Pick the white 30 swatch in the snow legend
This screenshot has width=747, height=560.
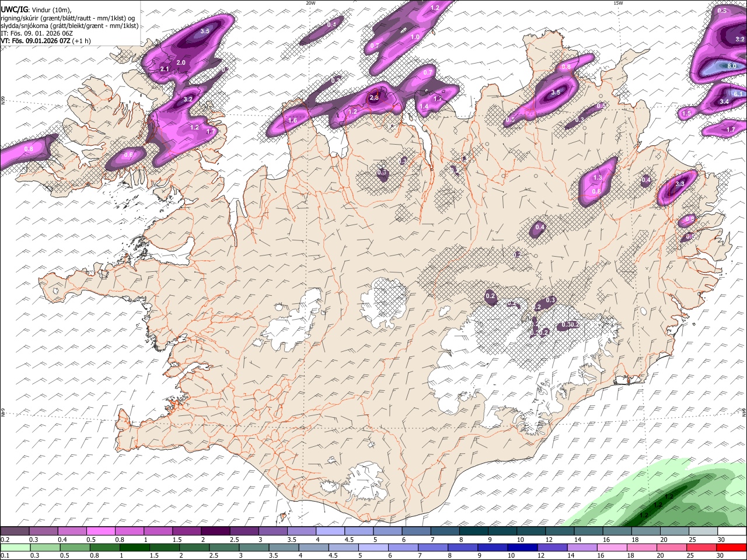tap(732, 531)
